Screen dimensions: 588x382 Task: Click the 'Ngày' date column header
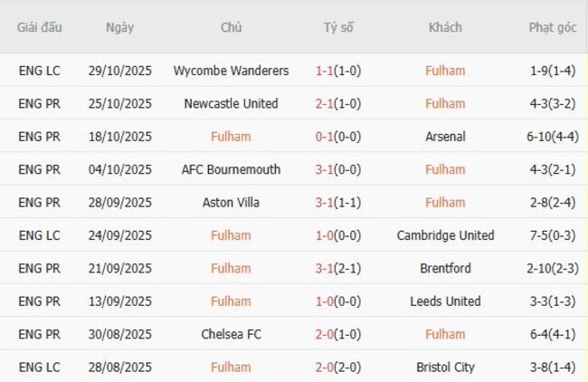tap(119, 27)
